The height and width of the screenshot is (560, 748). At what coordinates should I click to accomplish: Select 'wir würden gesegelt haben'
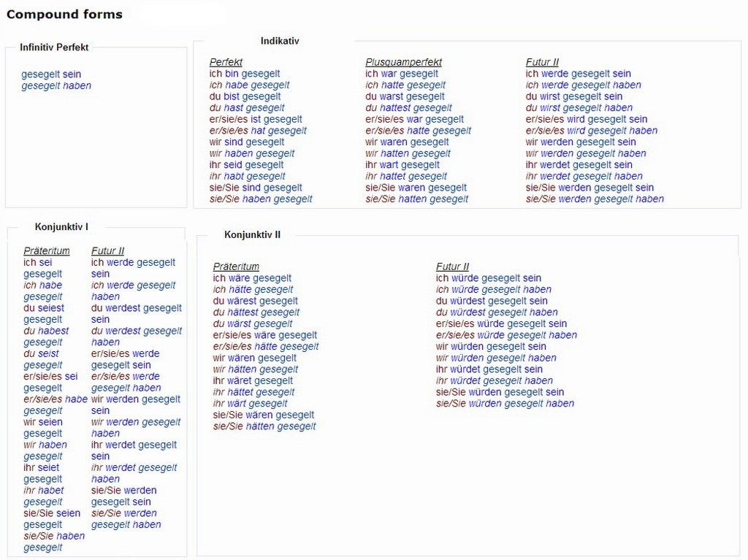(x=496, y=358)
